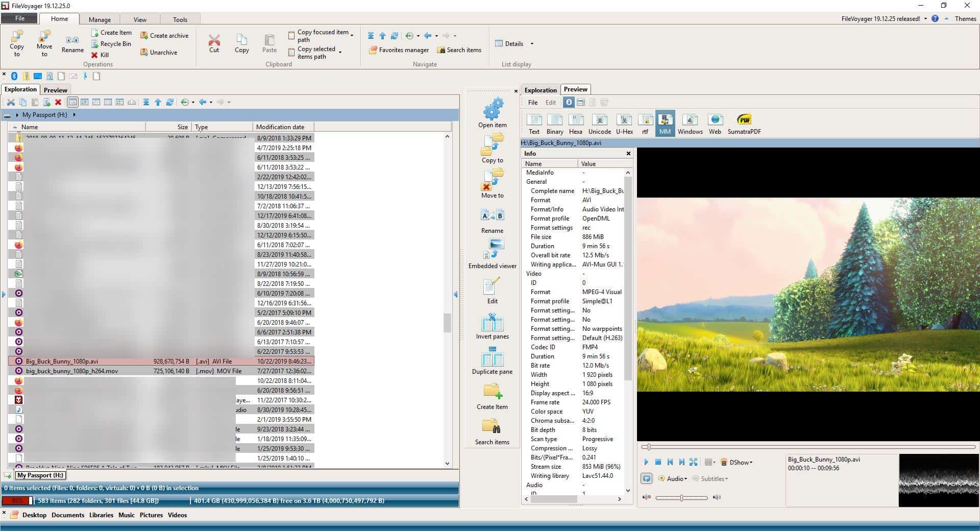Switch left pane to its Preview tab

(55, 90)
